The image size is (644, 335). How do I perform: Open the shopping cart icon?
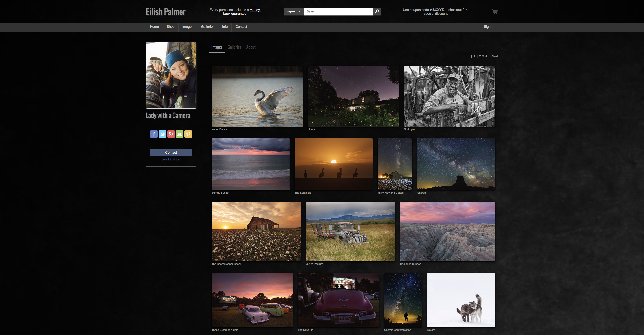coord(494,11)
